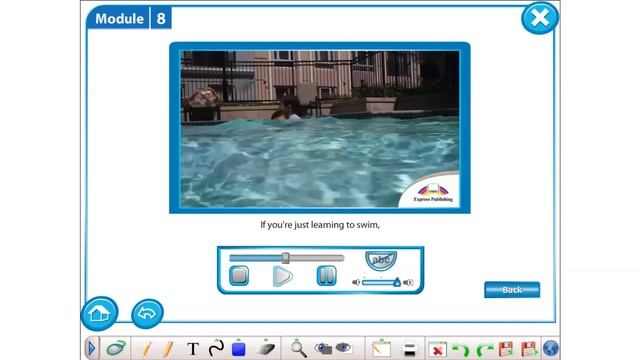Screen dimensions: 640x360
Task: Click the low volume speaker icon
Action: pyautogui.click(x=356, y=282)
